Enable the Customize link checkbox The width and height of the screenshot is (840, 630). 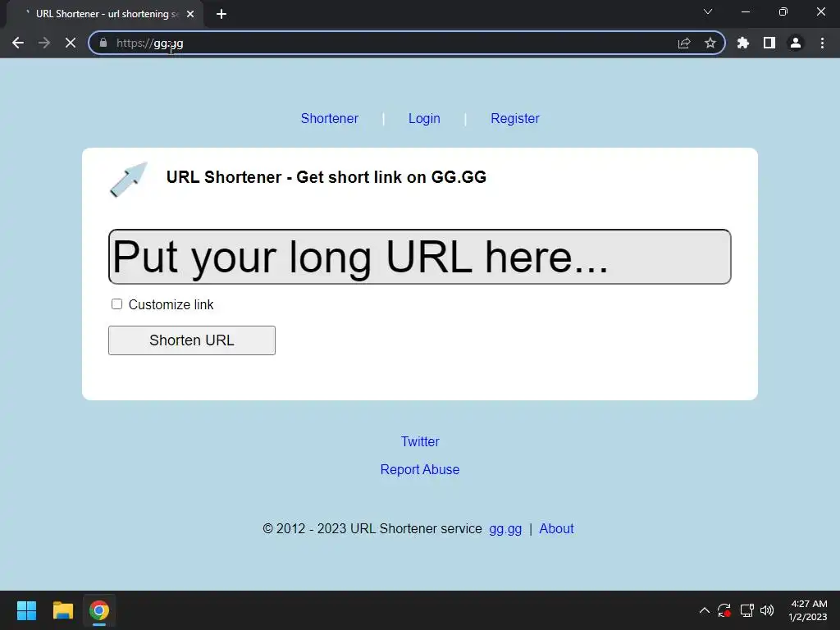pos(116,304)
